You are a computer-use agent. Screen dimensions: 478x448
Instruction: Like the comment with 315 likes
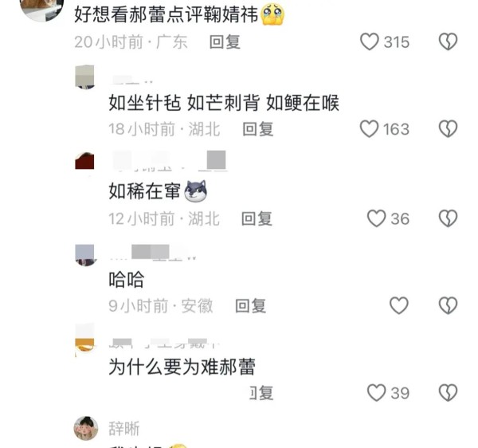pos(370,41)
